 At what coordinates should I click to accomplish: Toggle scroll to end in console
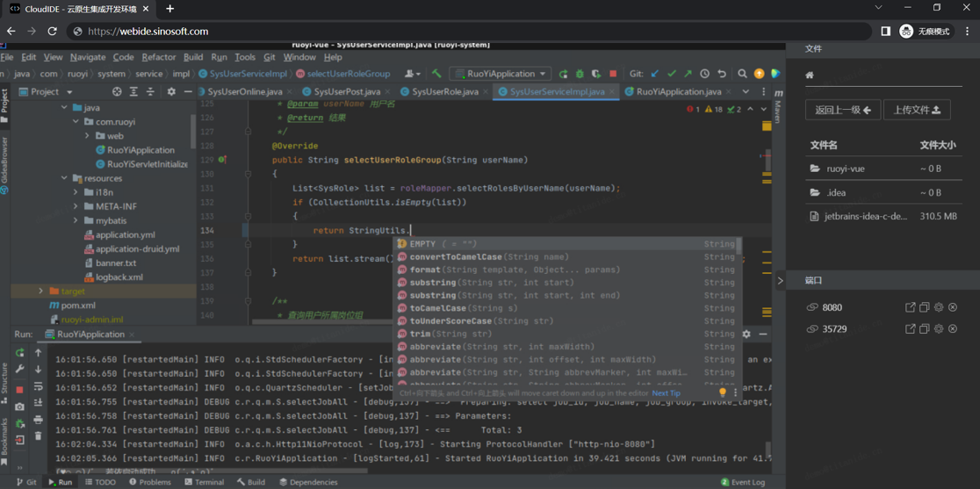click(38, 403)
